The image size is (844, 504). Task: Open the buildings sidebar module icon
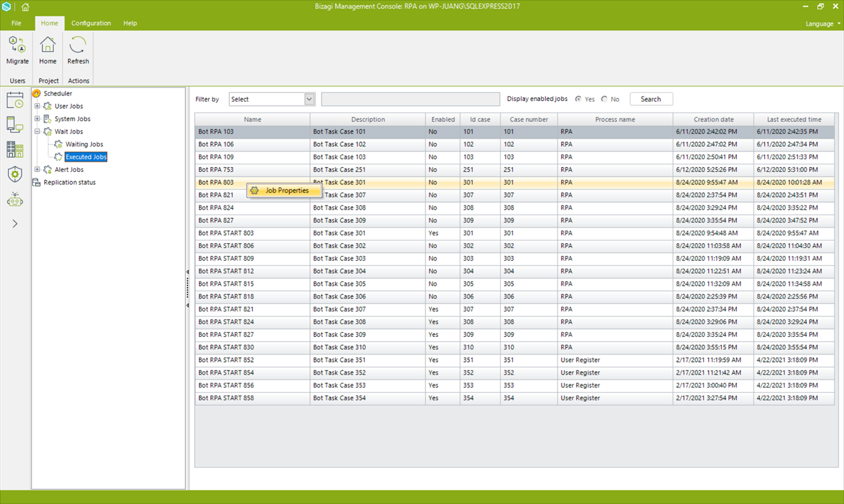pos(15,149)
